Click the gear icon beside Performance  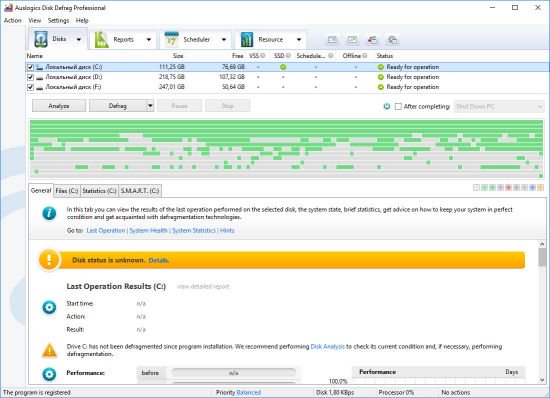point(49,374)
